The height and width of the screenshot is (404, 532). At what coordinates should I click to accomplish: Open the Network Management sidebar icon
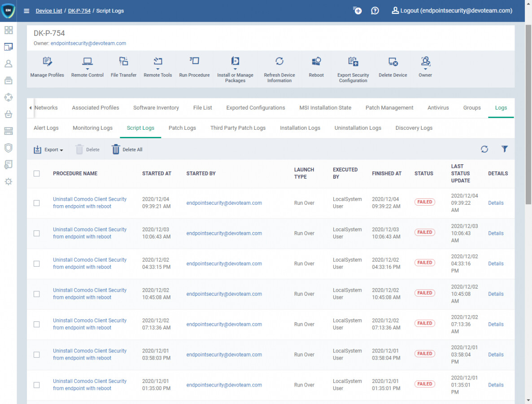click(x=9, y=97)
